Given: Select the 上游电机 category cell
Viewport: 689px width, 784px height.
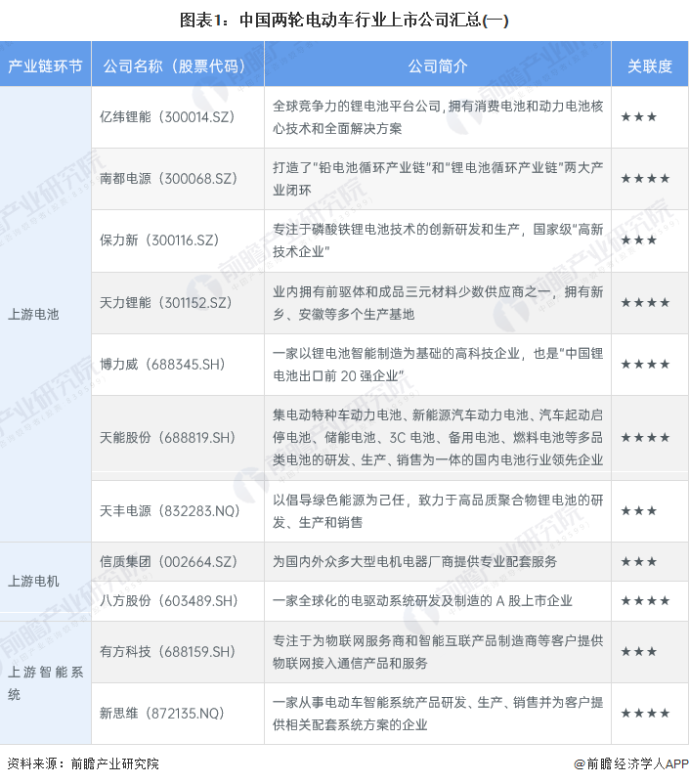Looking at the screenshot, I should click(x=33, y=581).
